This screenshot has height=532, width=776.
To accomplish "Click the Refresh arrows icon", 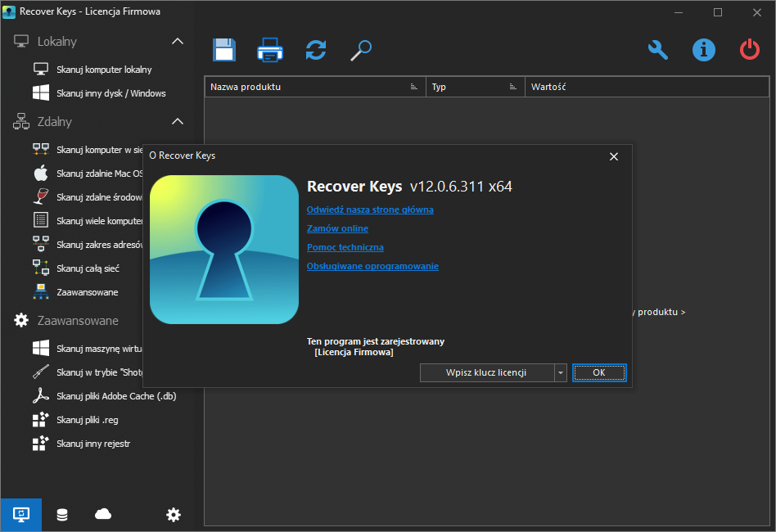I will tap(316, 50).
